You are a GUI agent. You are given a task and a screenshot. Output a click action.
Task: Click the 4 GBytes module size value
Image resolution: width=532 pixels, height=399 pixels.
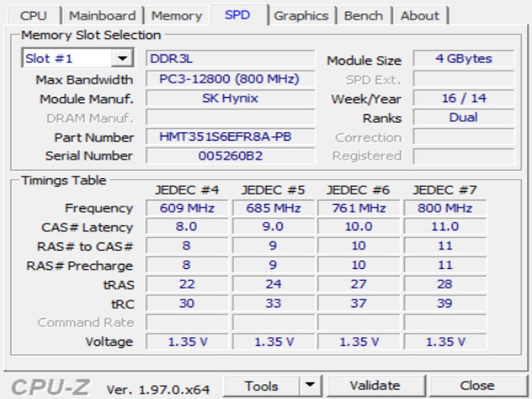click(464, 59)
